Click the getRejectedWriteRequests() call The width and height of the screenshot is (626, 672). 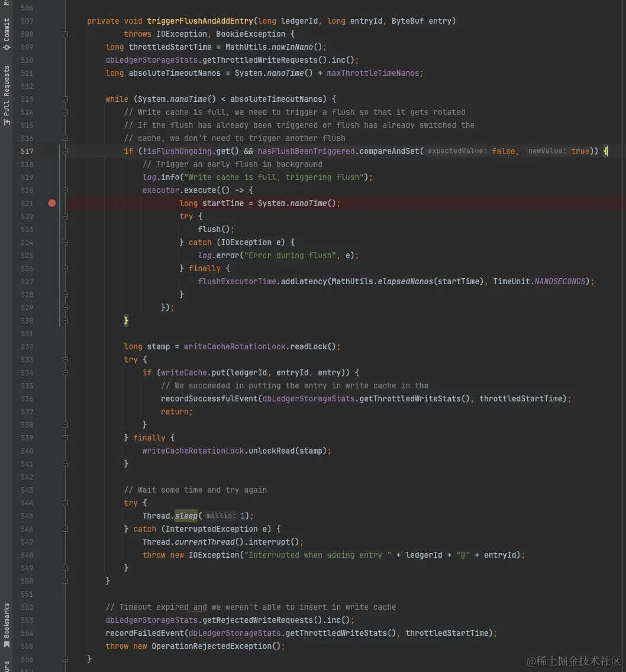262,620
